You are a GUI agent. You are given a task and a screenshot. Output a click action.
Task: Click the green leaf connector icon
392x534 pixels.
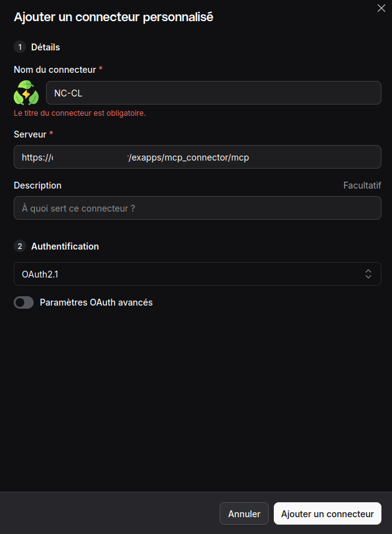[x=26, y=93]
